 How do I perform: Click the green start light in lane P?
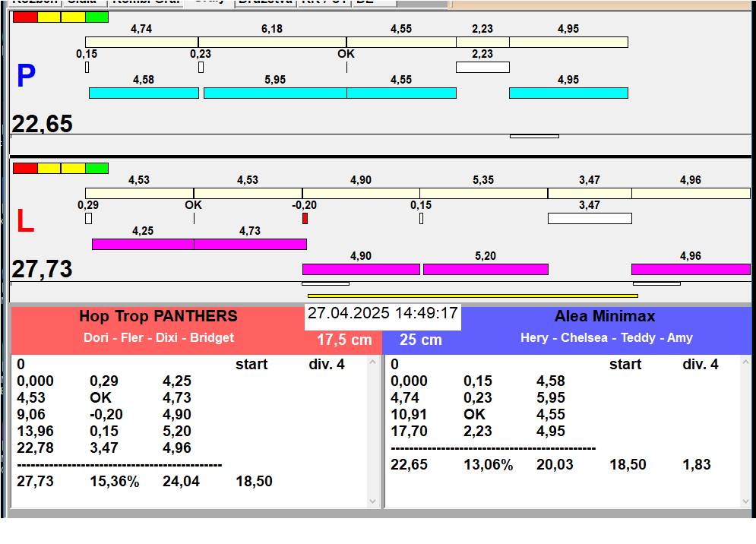click(96, 17)
